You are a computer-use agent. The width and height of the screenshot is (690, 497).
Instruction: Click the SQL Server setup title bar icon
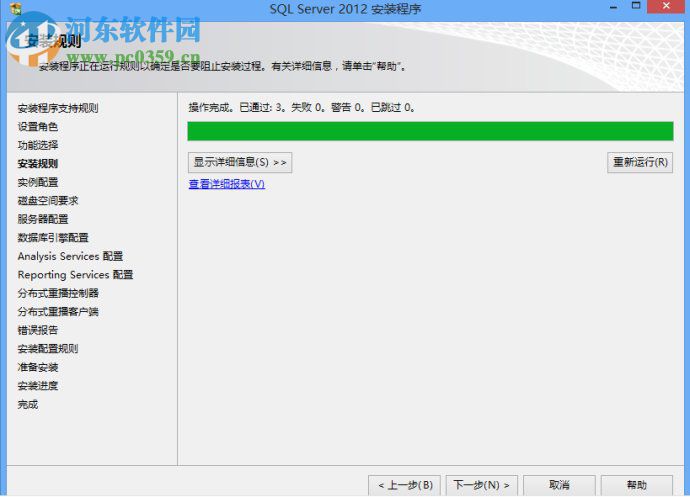coord(15,7)
